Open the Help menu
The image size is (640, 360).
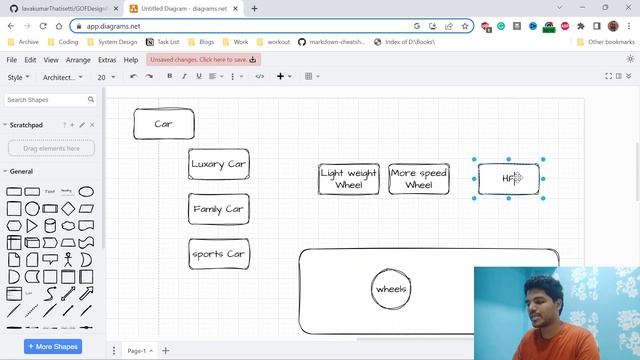click(131, 60)
